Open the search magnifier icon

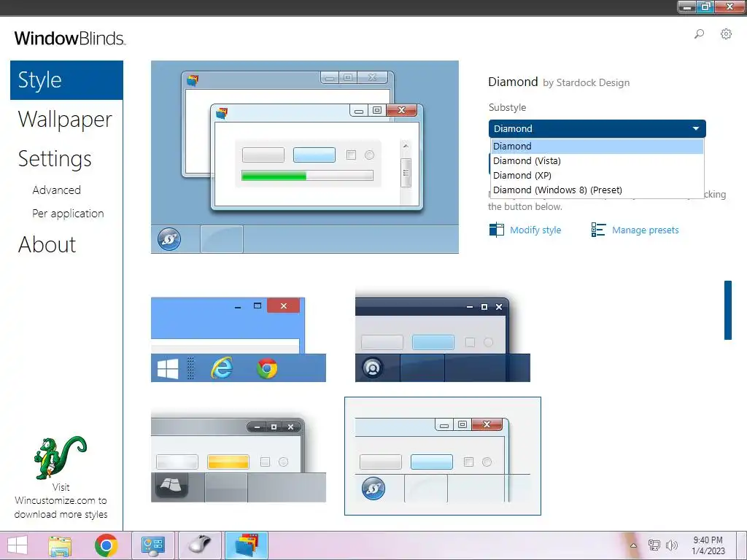click(699, 34)
